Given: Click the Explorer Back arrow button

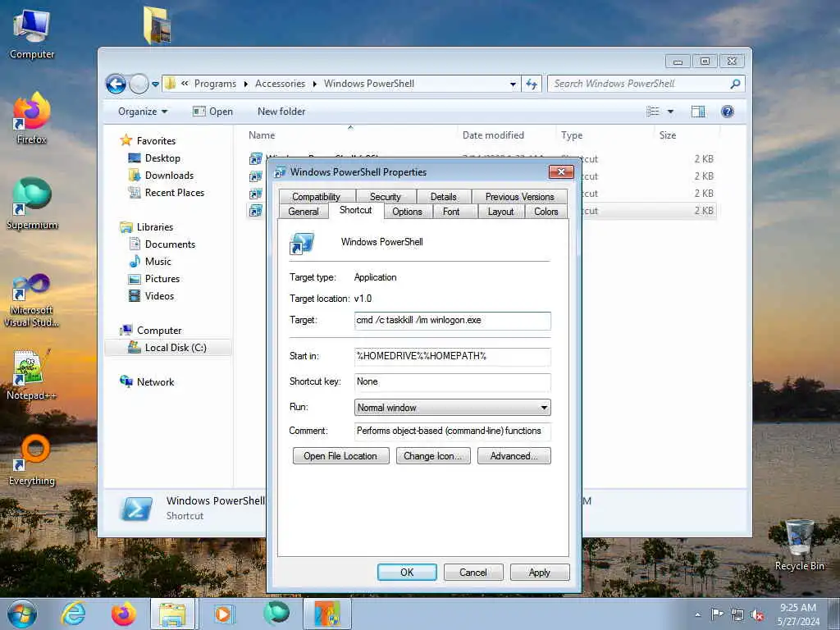Looking at the screenshot, I should (116, 84).
